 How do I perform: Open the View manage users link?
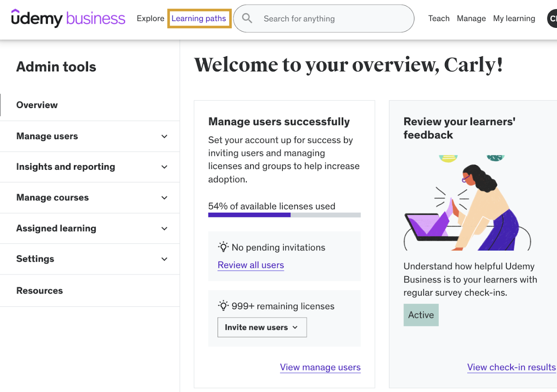320,367
